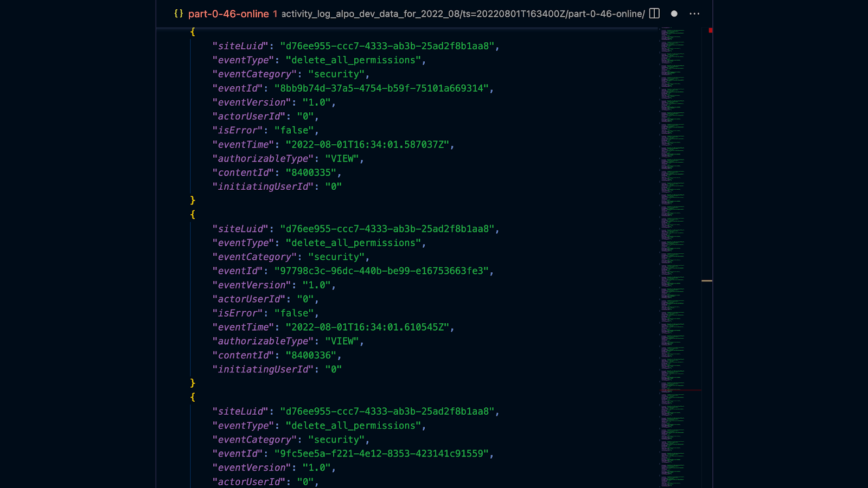Click the actorUserId key in third object
This screenshot has height=488, width=868.
click(x=249, y=482)
